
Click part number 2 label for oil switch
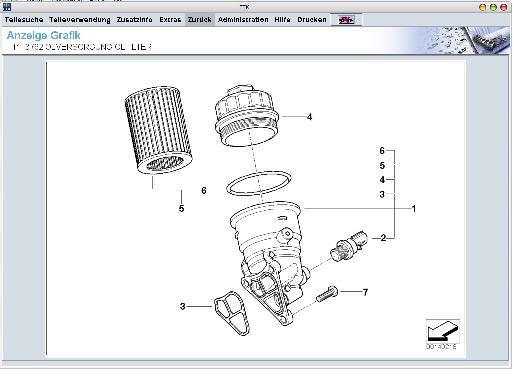point(383,238)
